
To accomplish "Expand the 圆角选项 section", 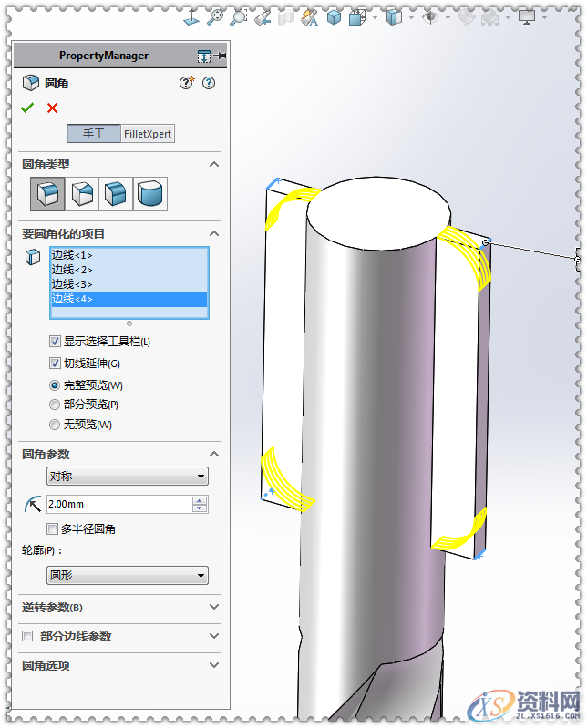I will click(214, 665).
